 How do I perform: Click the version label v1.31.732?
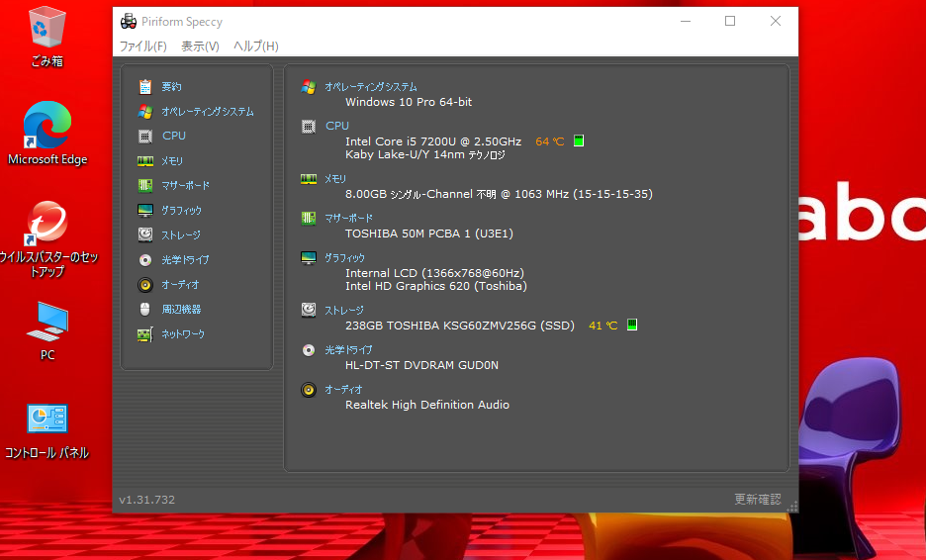tap(147, 500)
